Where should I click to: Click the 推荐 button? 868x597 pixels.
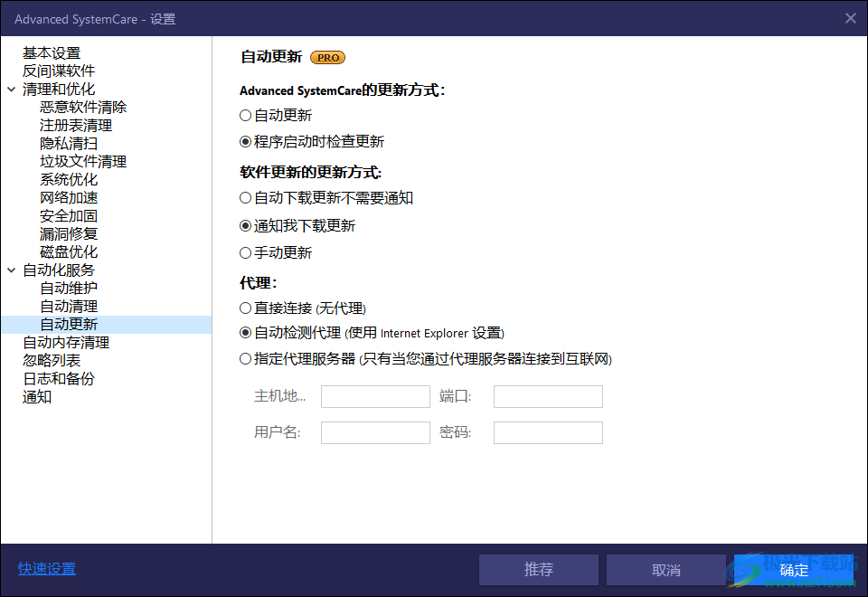click(539, 570)
